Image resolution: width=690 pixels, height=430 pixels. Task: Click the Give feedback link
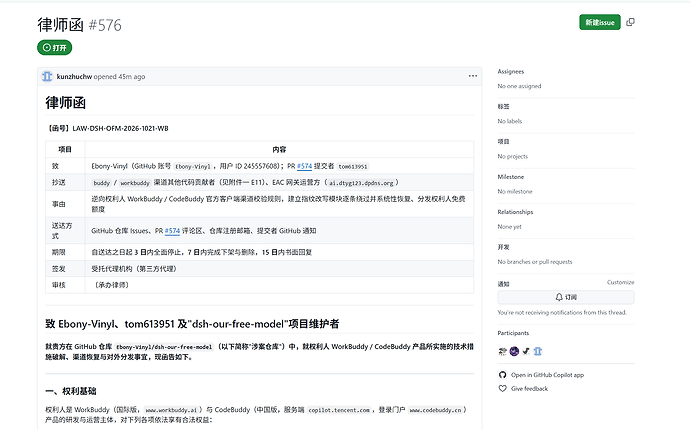(x=529, y=389)
